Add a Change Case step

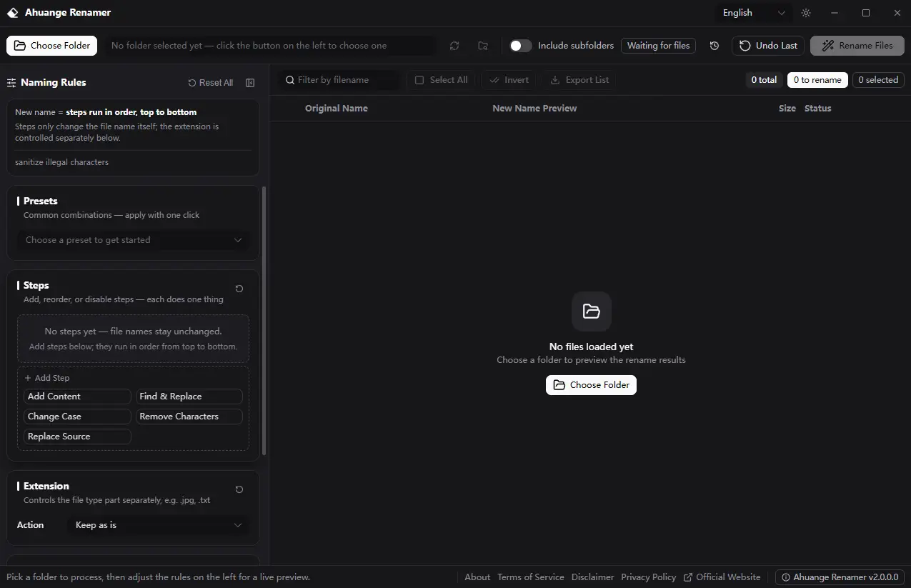coord(77,417)
